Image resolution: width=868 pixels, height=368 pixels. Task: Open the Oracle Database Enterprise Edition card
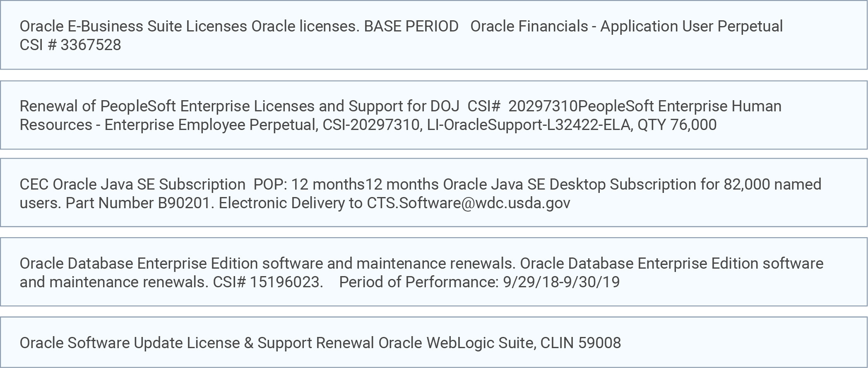click(434, 272)
